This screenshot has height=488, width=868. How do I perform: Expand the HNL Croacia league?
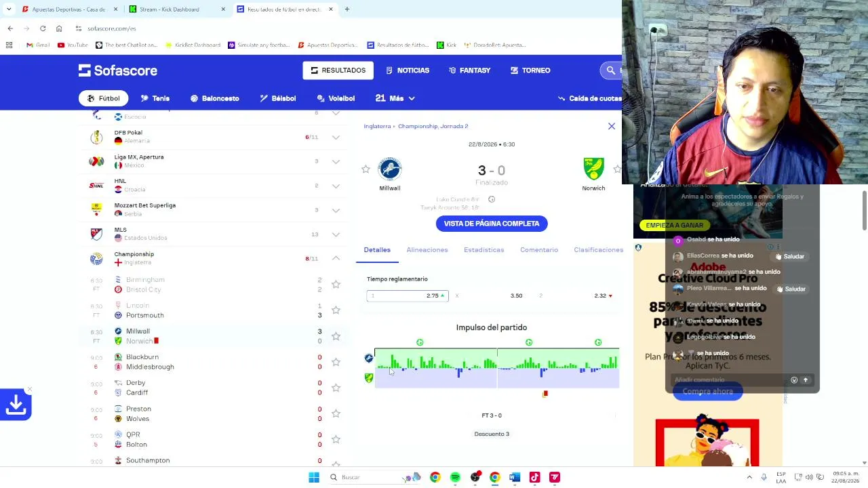[x=336, y=186]
